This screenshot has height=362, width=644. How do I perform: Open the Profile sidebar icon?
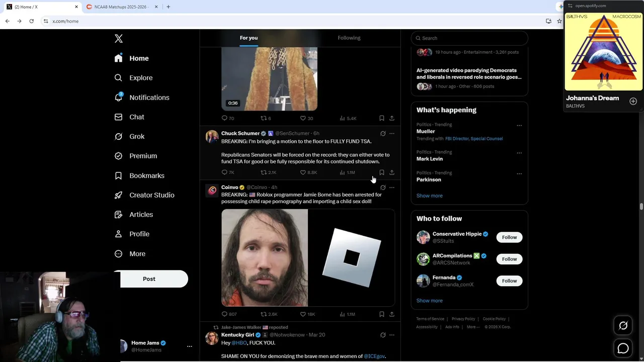[x=118, y=234]
